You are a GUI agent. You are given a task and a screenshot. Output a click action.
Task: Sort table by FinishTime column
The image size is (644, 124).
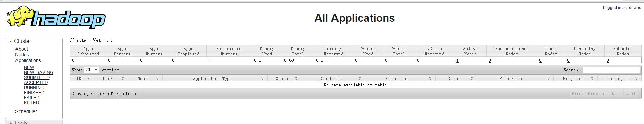point(400,78)
